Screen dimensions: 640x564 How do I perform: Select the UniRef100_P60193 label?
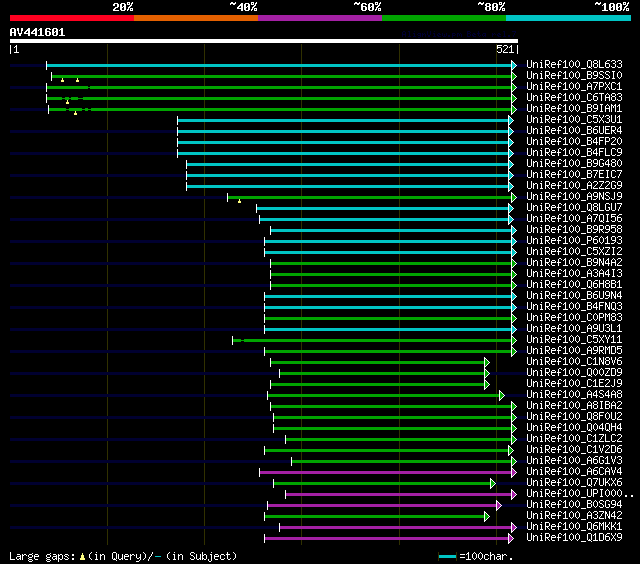click(574, 241)
